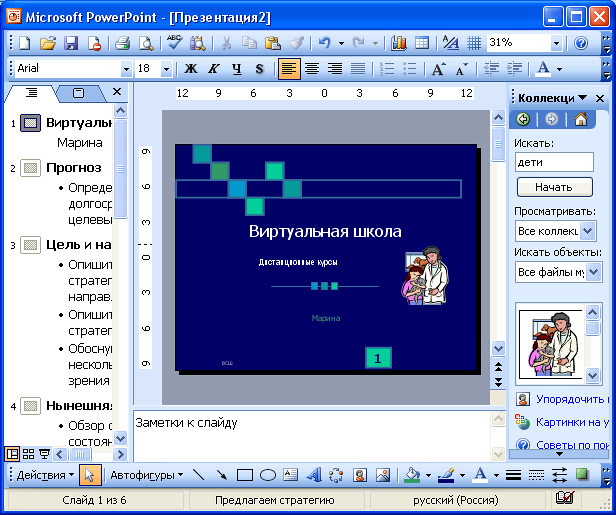Select the Oval drawing tool
The width and height of the screenshot is (616, 515).
tap(268, 475)
